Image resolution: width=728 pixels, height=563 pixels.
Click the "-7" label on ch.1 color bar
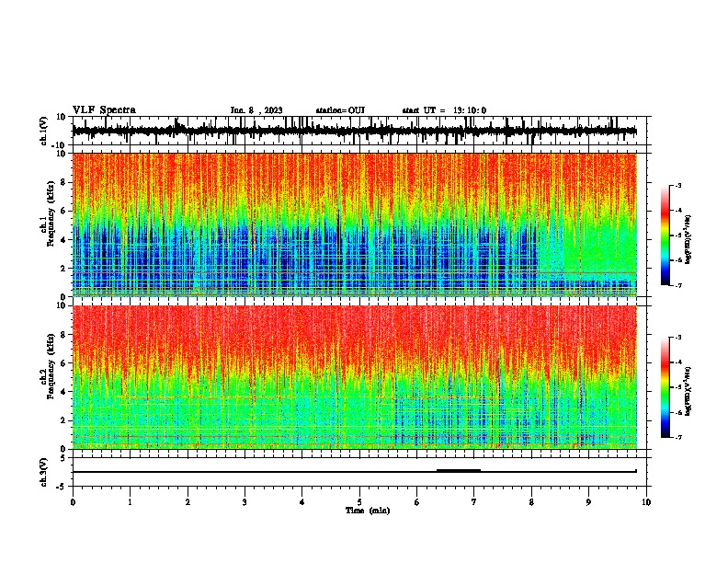677,285
